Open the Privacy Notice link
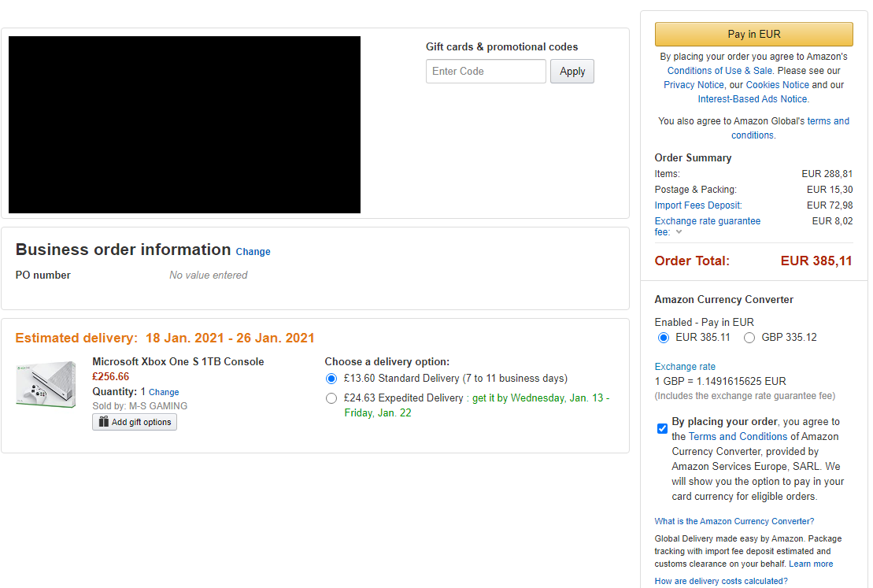 point(694,85)
